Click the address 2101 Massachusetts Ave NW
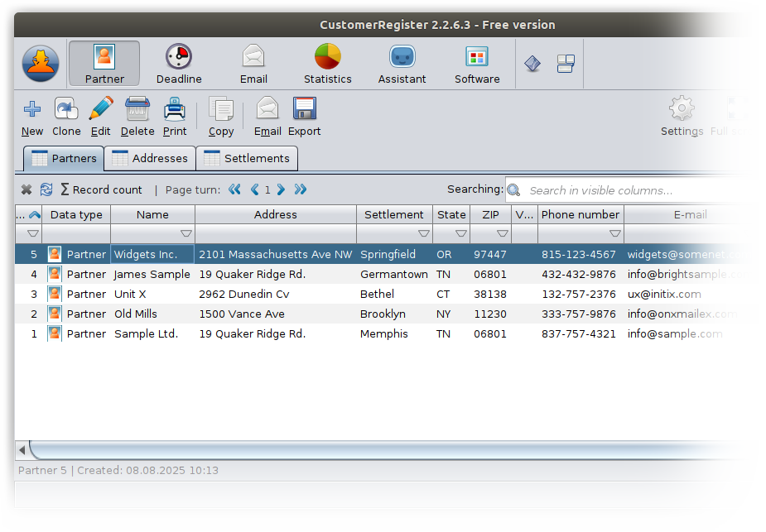Viewport: 766px width, 532px height. coord(276,254)
